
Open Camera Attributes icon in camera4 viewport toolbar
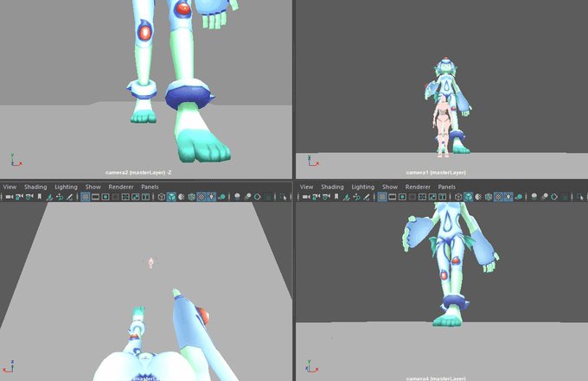click(x=326, y=197)
